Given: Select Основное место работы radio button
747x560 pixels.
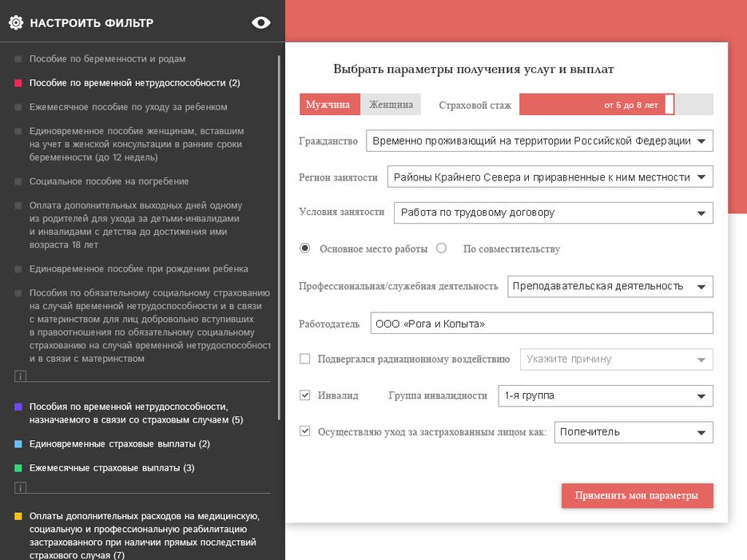Looking at the screenshot, I should pos(305,248).
